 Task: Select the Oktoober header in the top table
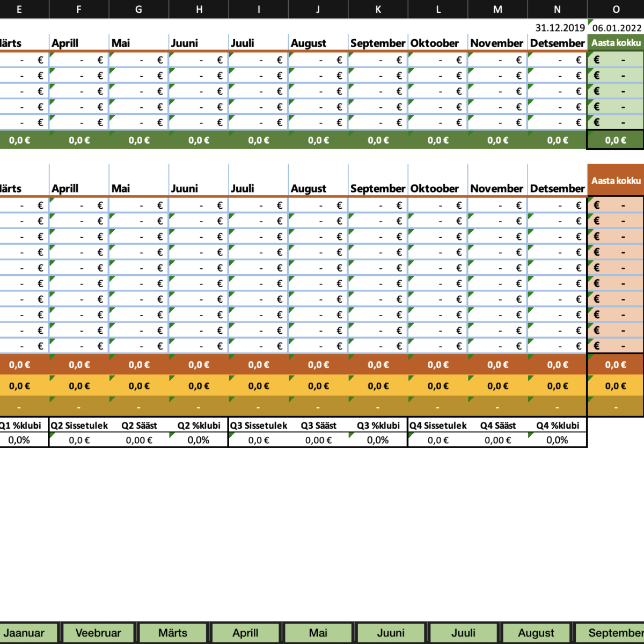click(436, 43)
